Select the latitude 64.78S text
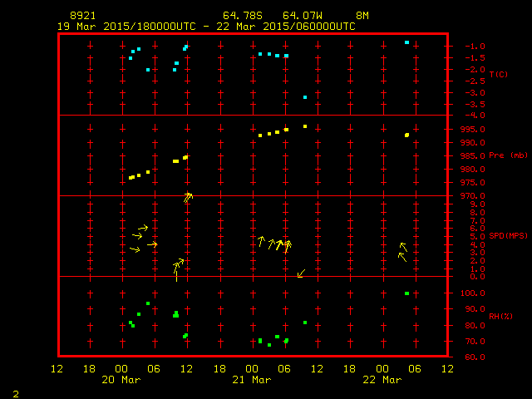Viewport: 532px width, 399px height. pyautogui.click(x=239, y=16)
